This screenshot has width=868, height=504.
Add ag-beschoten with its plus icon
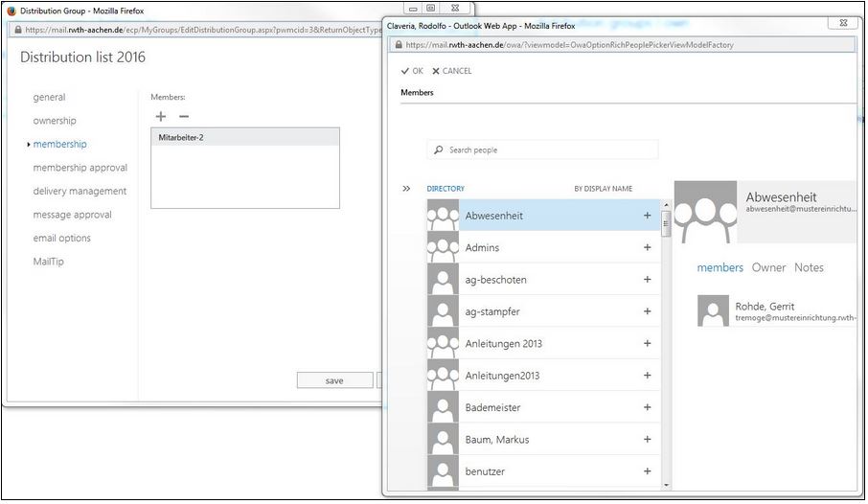pyautogui.click(x=647, y=280)
